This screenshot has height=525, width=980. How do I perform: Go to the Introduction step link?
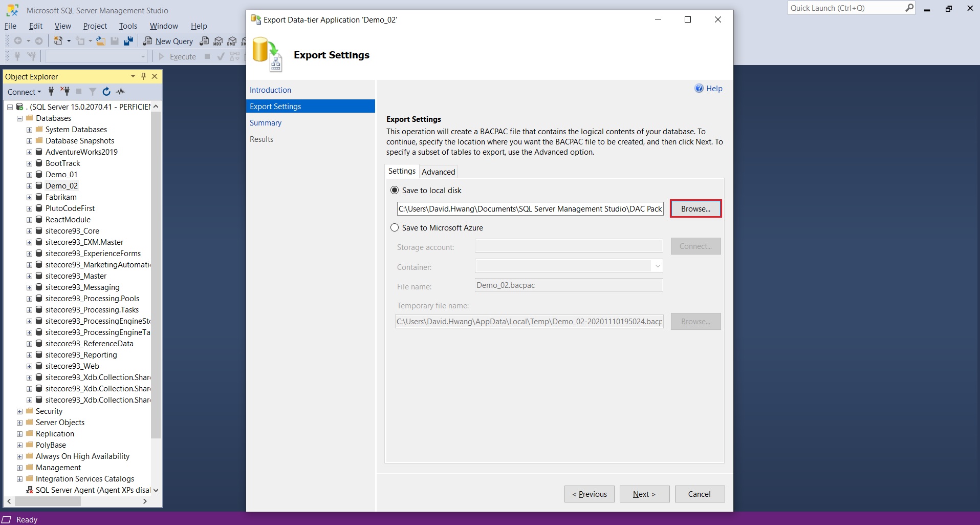pos(270,90)
